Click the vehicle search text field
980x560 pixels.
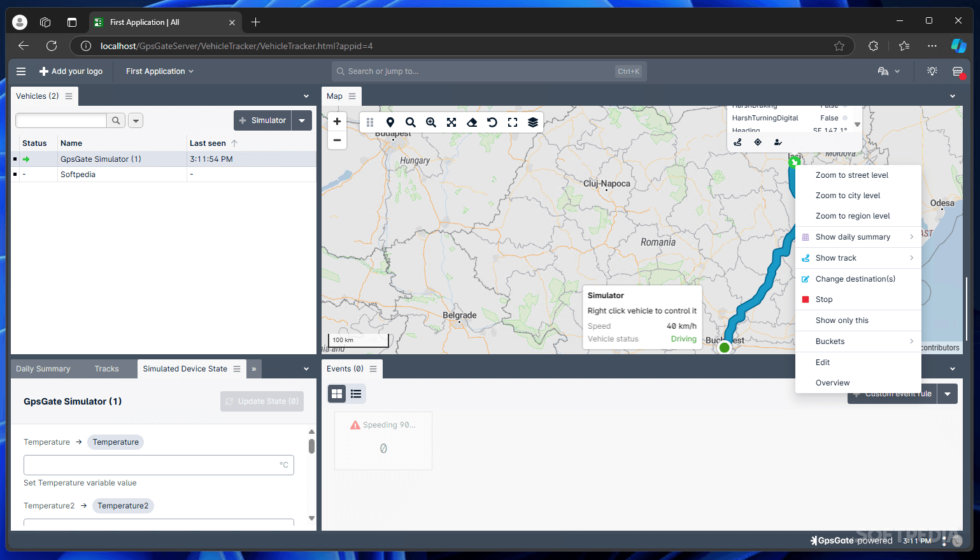tap(61, 120)
